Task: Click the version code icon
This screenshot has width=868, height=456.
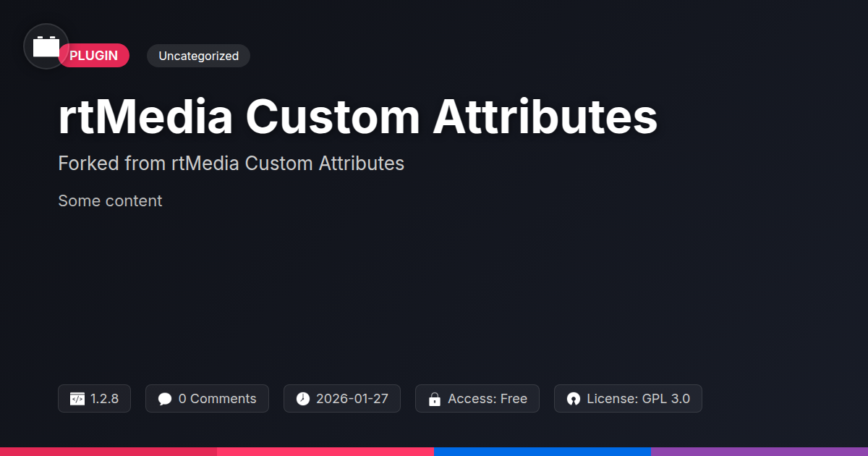Action: (x=77, y=399)
